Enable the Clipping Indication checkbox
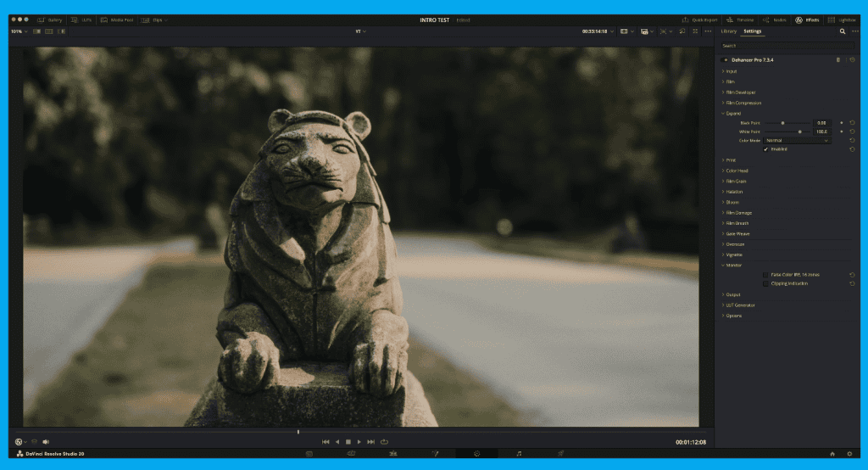 click(765, 283)
